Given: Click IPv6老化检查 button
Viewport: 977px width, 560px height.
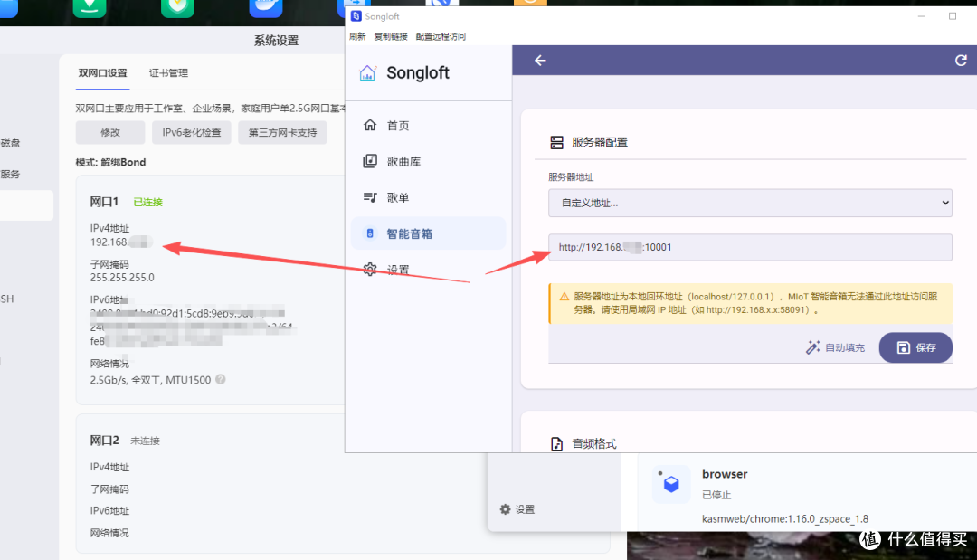Looking at the screenshot, I should pyautogui.click(x=191, y=133).
